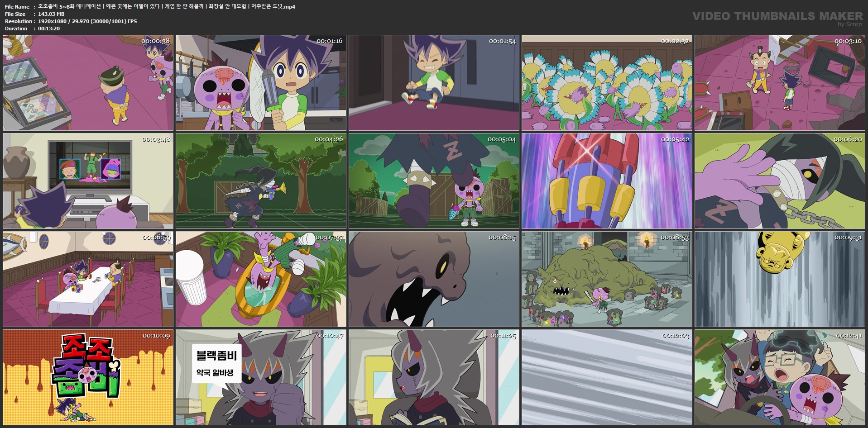Open the thumbnail at 00:01:16

click(261, 83)
